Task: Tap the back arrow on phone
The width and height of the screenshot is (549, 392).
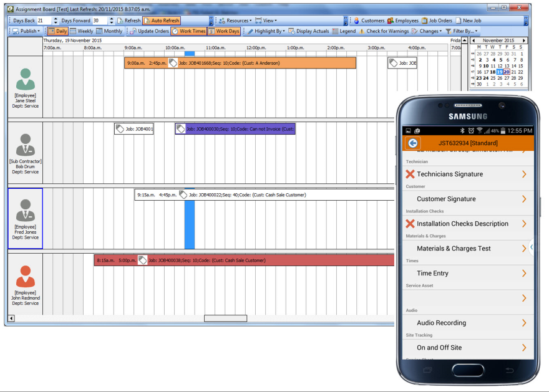Action: coord(413,143)
